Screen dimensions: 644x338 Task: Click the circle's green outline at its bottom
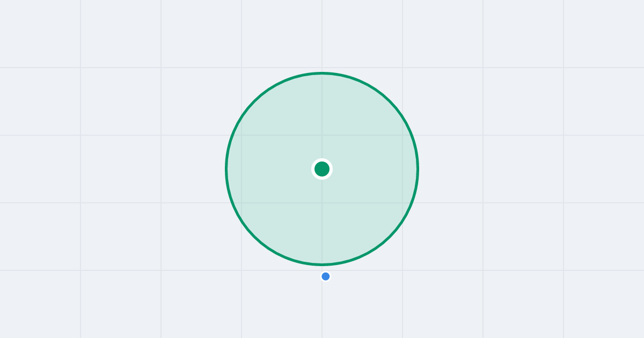click(x=322, y=264)
